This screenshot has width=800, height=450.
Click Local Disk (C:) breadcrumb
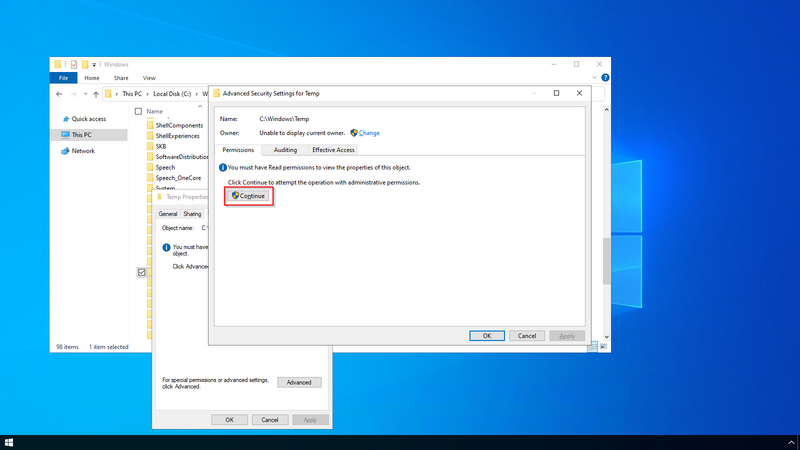[x=172, y=94]
